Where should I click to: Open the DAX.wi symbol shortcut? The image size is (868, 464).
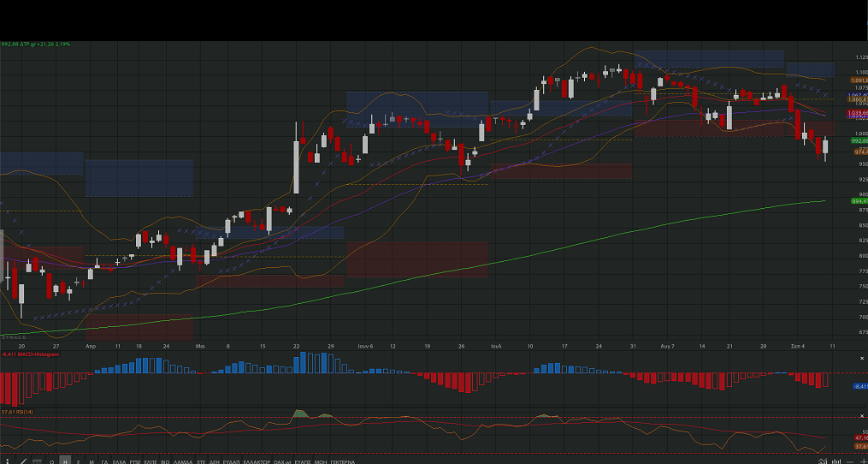pyautogui.click(x=282, y=461)
